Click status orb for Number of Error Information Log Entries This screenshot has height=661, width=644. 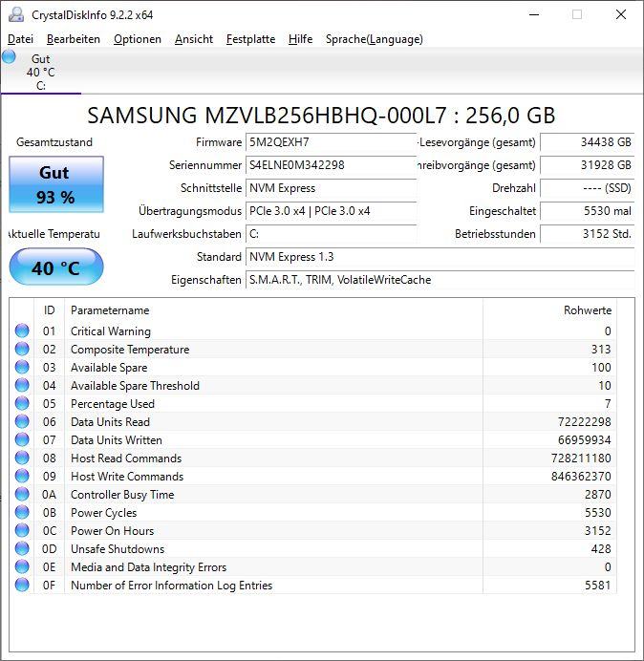pyautogui.click(x=22, y=585)
